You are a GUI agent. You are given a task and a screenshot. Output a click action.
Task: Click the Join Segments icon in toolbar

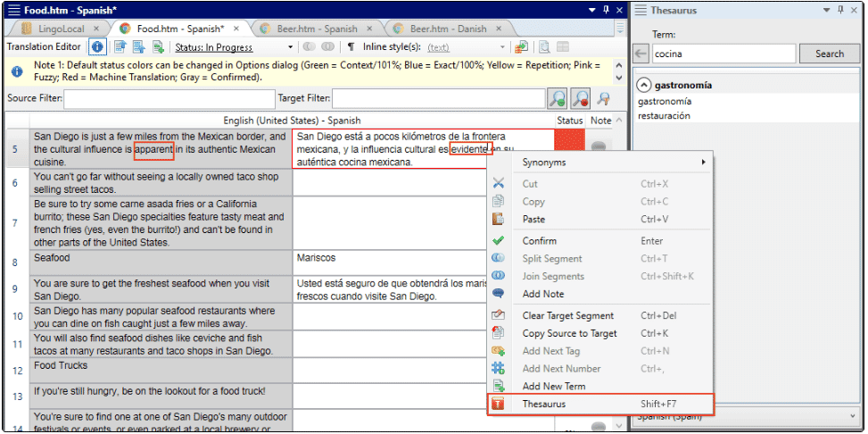(328, 47)
